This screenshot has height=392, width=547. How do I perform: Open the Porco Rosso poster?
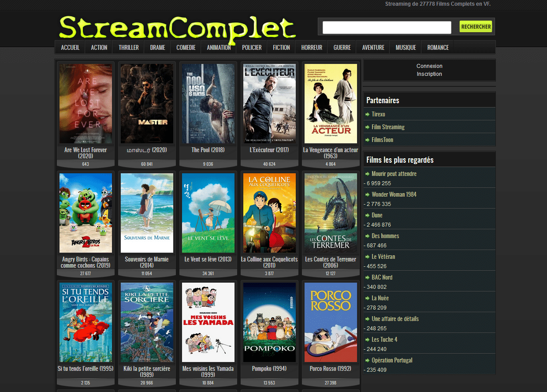(331, 322)
